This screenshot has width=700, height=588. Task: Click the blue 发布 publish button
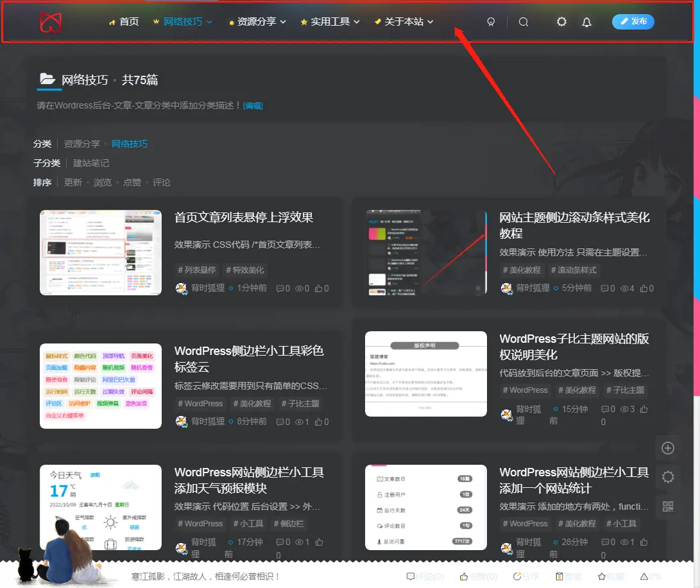(x=633, y=21)
